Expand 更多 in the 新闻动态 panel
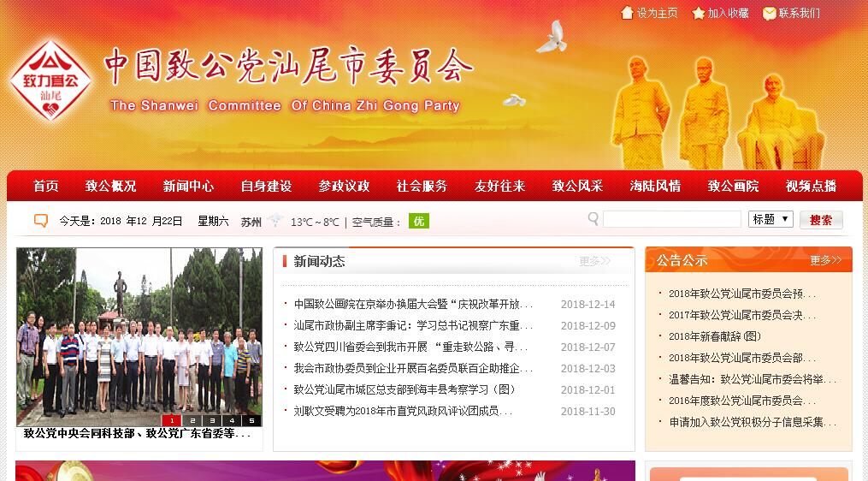The height and width of the screenshot is (481, 868). pyautogui.click(x=594, y=261)
